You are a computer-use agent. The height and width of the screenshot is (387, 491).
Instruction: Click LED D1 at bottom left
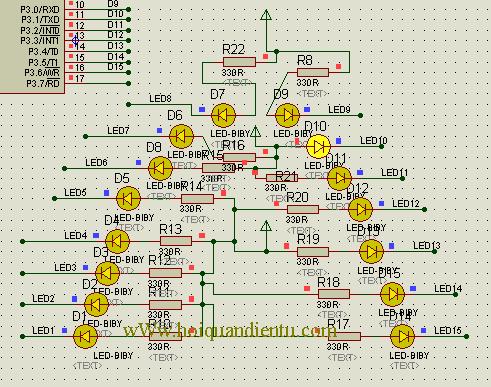point(85,337)
